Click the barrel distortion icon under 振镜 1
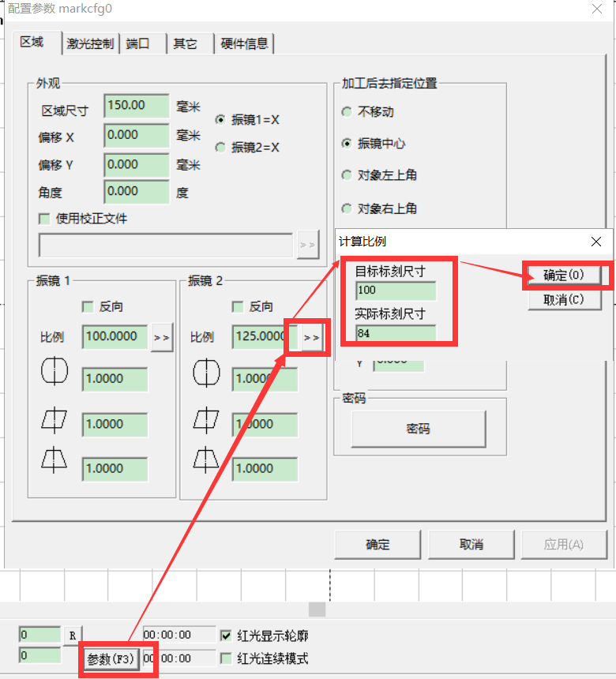This screenshot has width=616, height=679. coord(54,372)
